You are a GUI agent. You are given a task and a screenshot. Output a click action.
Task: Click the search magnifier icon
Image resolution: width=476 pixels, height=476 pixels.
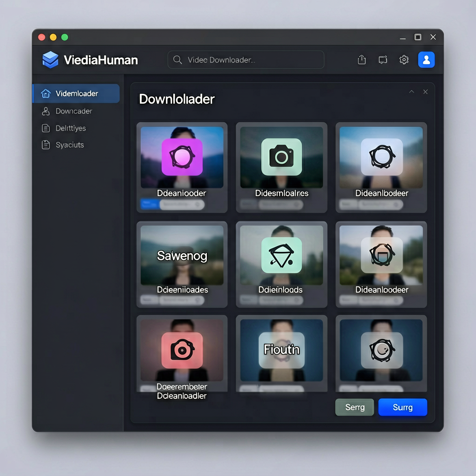tap(178, 60)
